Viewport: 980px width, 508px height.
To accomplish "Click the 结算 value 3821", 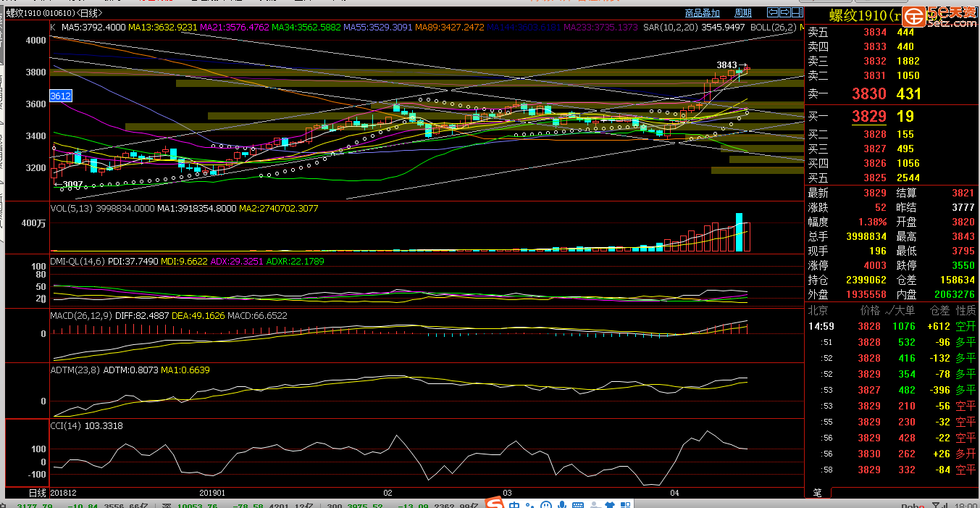I will tap(963, 193).
